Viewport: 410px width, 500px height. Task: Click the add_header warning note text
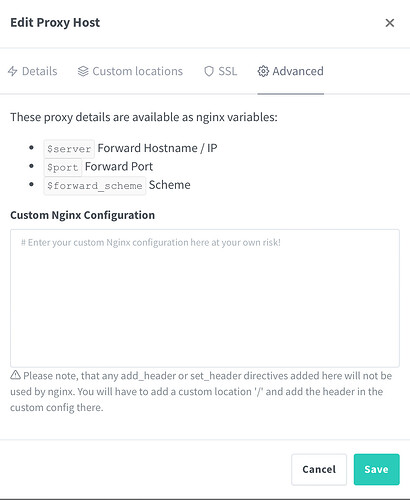201,392
